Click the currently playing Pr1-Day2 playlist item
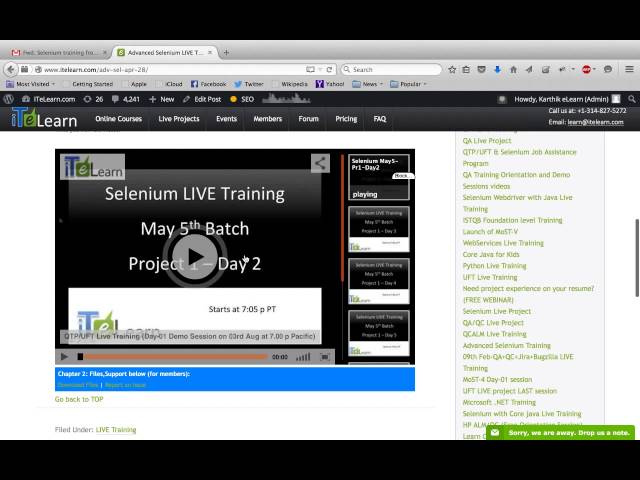Image resolution: width=640 pixels, height=480 pixels. (x=379, y=177)
